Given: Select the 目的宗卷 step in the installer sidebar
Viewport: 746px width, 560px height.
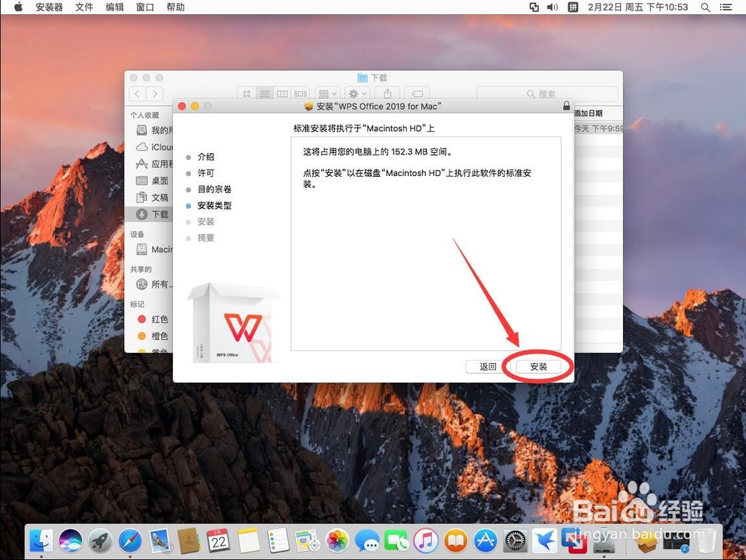Looking at the screenshot, I should tap(215, 189).
